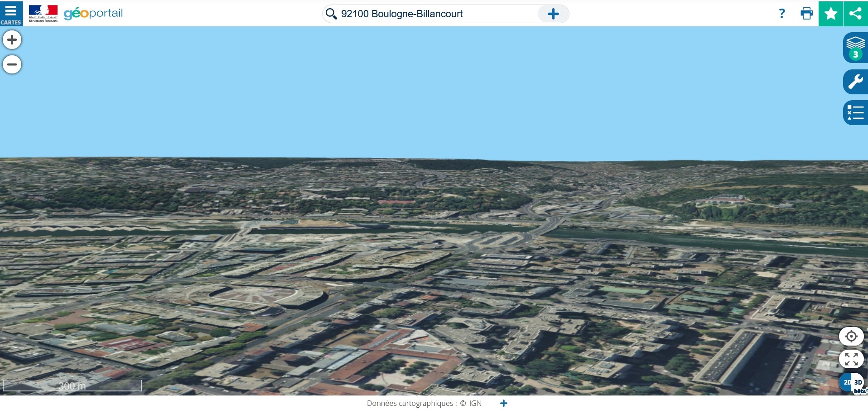Viewport: 868px width, 410px height.
Task: Open the tools wrench panel
Action: coord(855,82)
